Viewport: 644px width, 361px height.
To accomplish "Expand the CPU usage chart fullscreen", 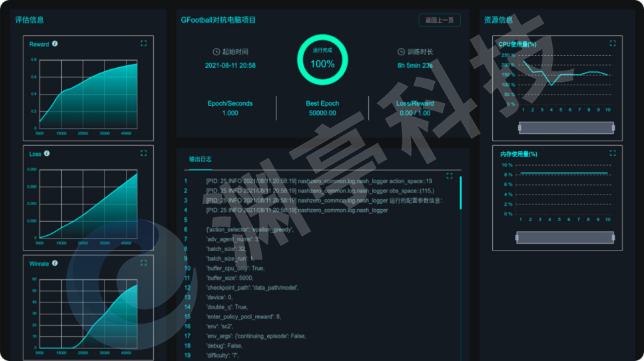I will click(613, 43).
